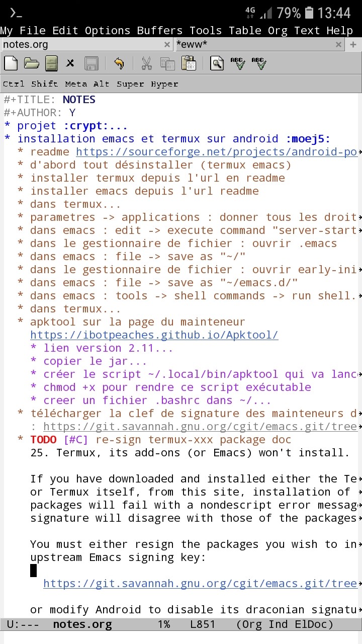
Task: Open the sourceforge.net readme link
Action: click(217, 152)
